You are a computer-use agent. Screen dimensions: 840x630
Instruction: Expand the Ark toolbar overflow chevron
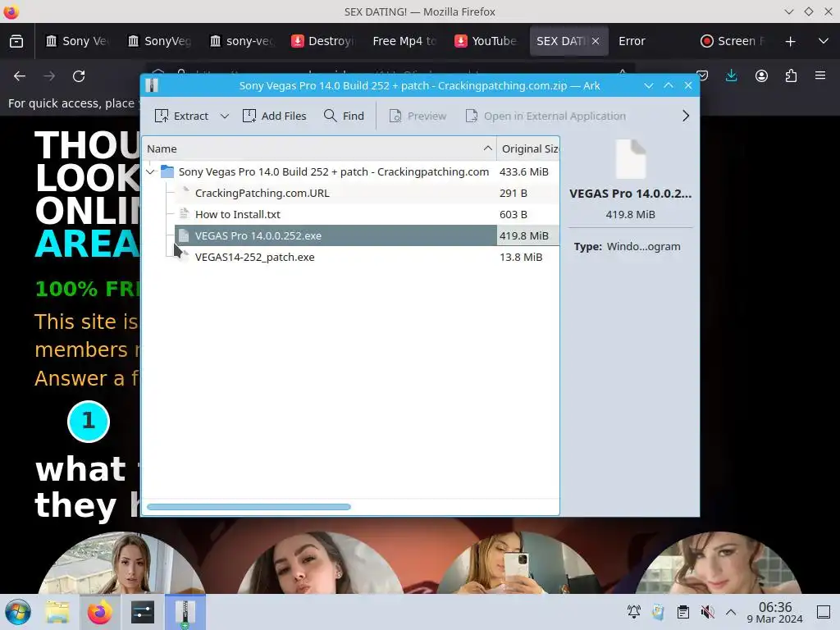[685, 116]
